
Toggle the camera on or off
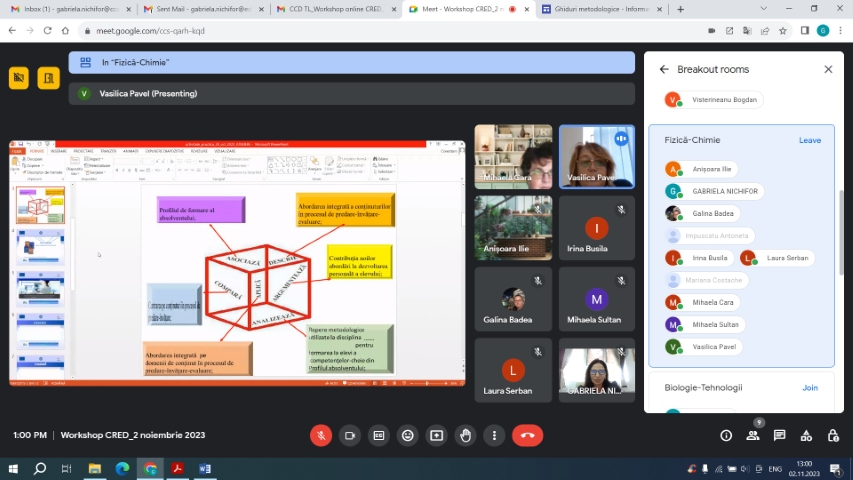click(x=350, y=435)
